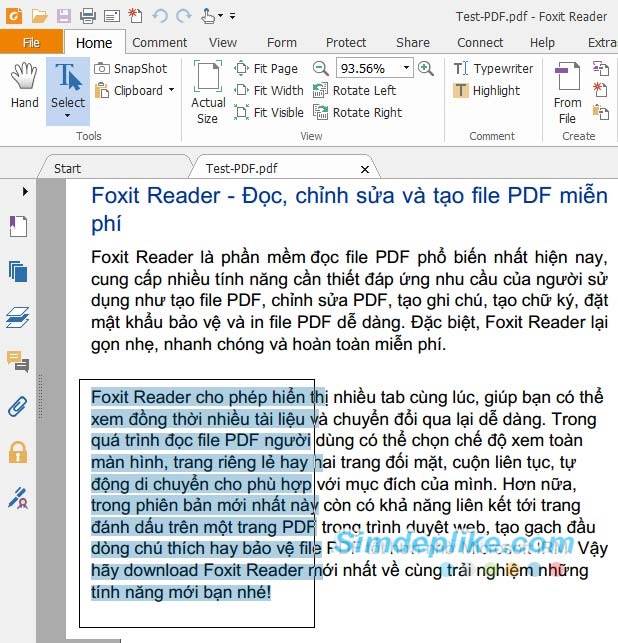Set view to Actual Size
The height and width of the screenshot is (643, 618).
coord(208,92)
